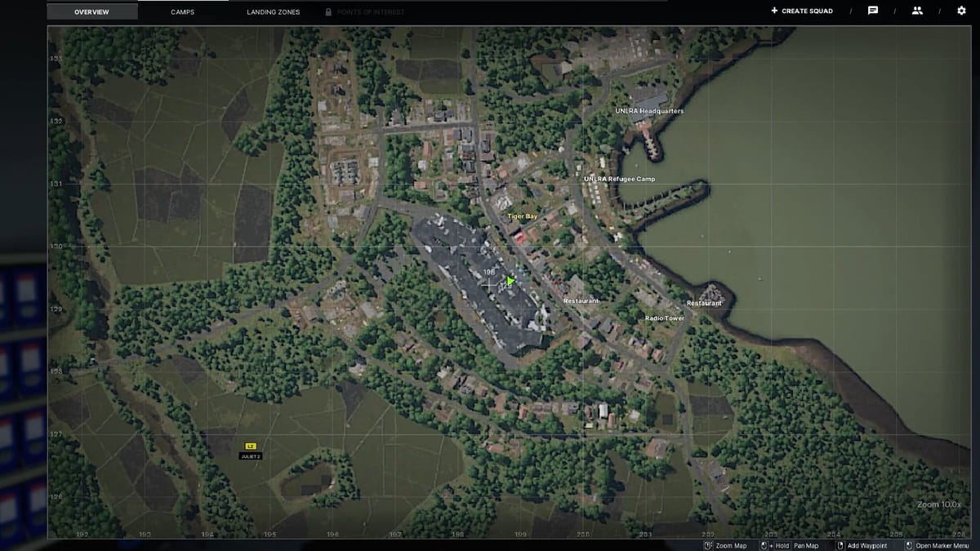980x551 pixels.
Task: Click the Restaurant label near the lake
Action: (704, 303)
